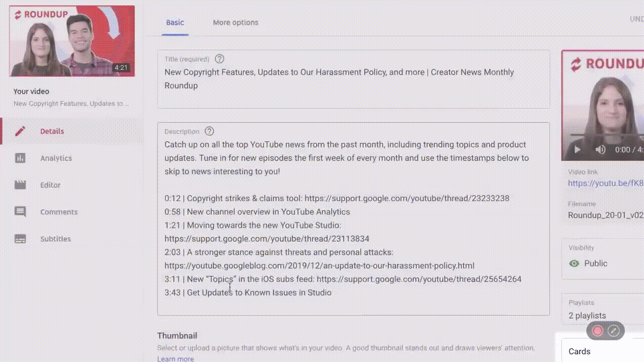Mute the video preview with the speaker icon
This screenshot has height=362, width=644.
[x=600, y=149]
